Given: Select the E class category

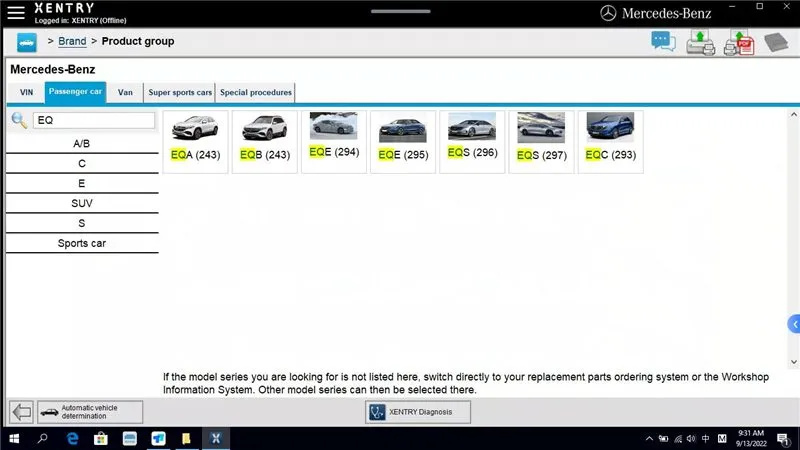Looking at the screenshot, I should point(82,184).
